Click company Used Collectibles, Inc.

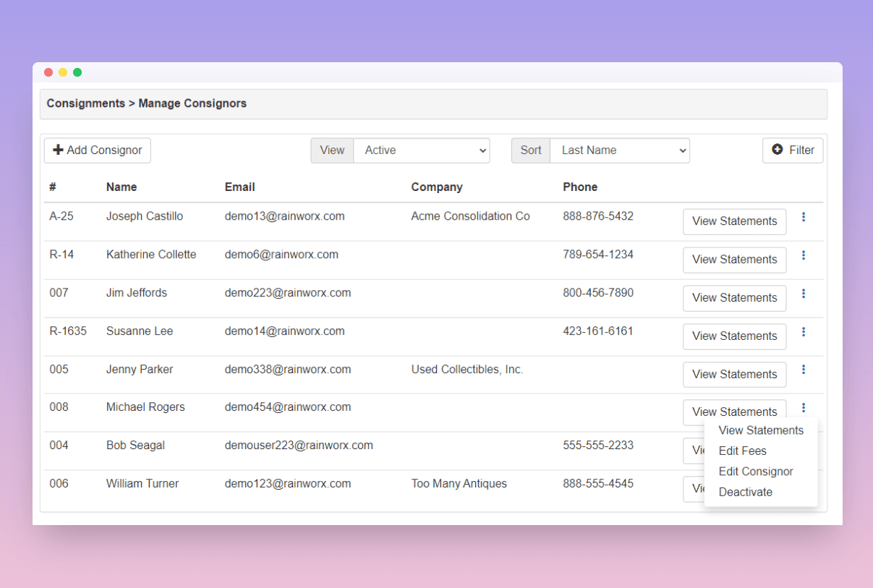point(467,370)
